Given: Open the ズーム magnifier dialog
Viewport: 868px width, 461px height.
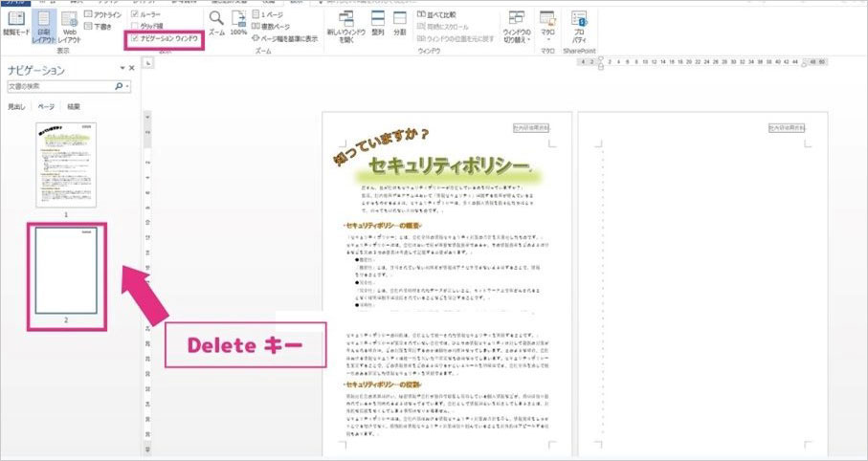Looking at the screenshot, I should (216, 23).
